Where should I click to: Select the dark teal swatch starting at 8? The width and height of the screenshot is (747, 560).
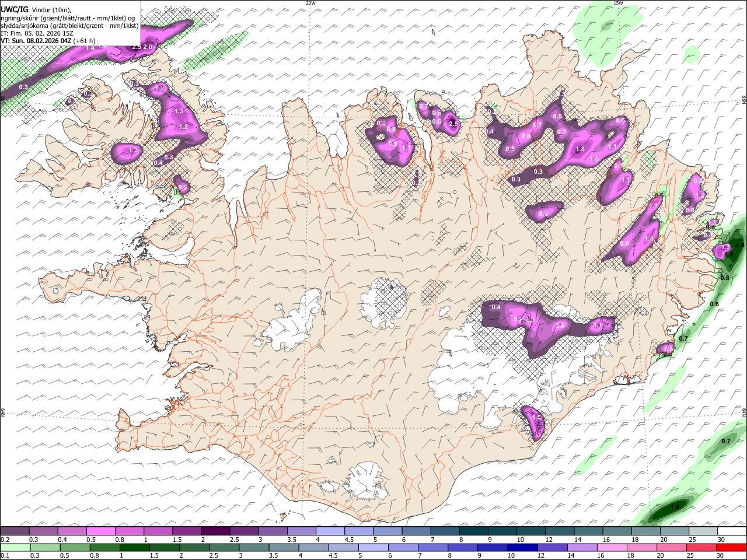473,531
